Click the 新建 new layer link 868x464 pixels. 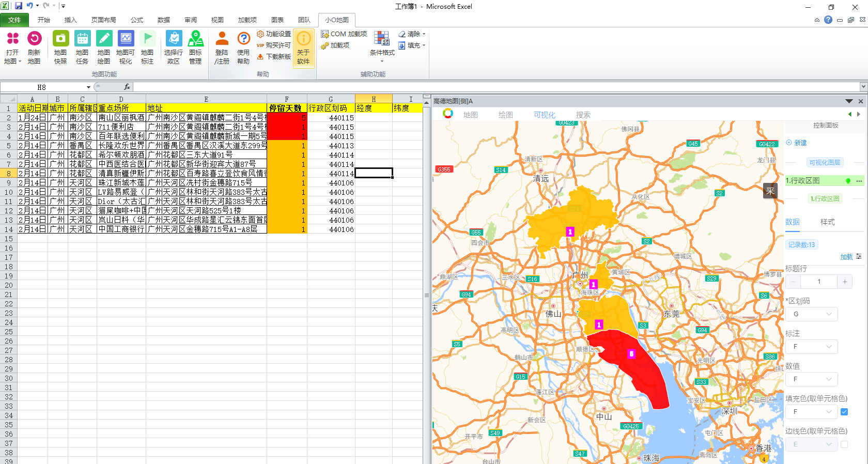(x=800, y=143)
